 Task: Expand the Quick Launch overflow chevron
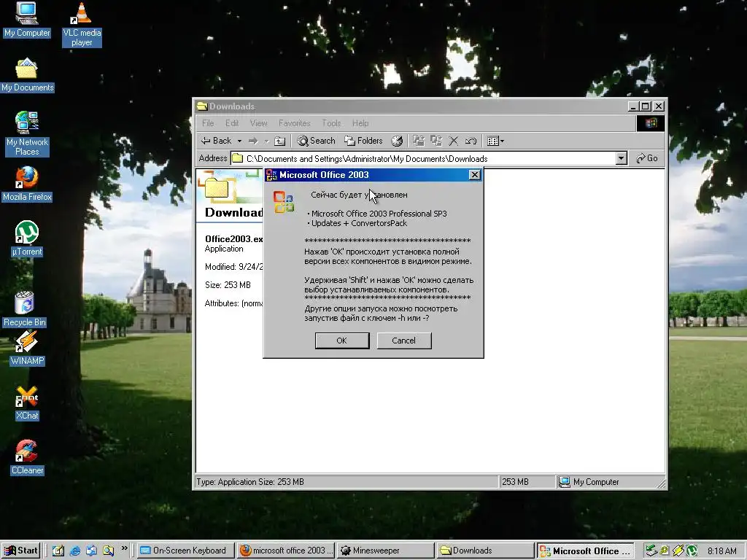[124, 548]
